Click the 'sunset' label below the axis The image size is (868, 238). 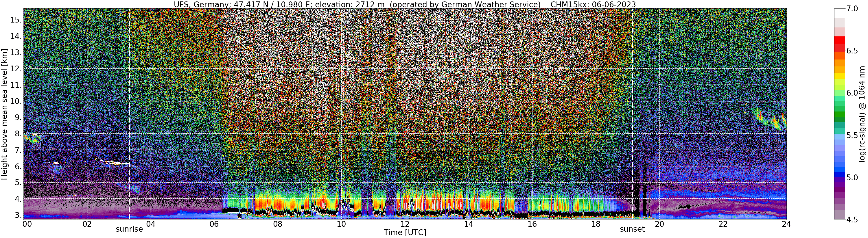[x=632, y=229]
